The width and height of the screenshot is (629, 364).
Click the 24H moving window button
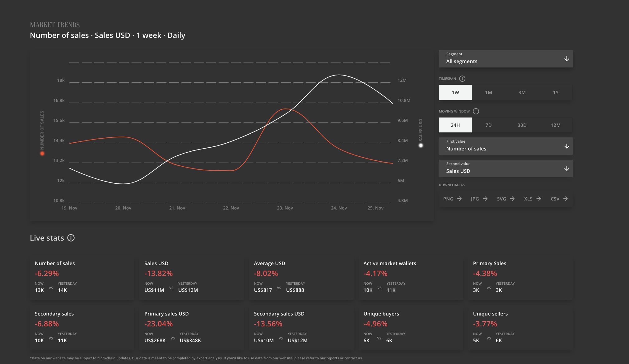455,125
